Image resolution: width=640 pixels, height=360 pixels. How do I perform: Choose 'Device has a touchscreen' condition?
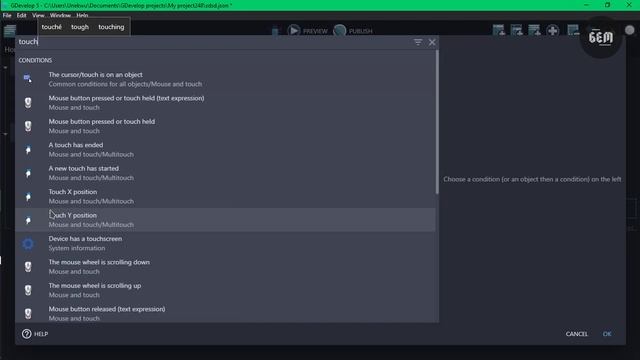[225, 243]
